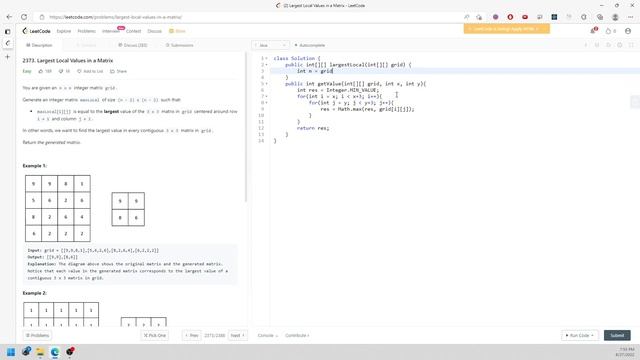Click the Share button
640x360 pixels.
coord(118,71)
